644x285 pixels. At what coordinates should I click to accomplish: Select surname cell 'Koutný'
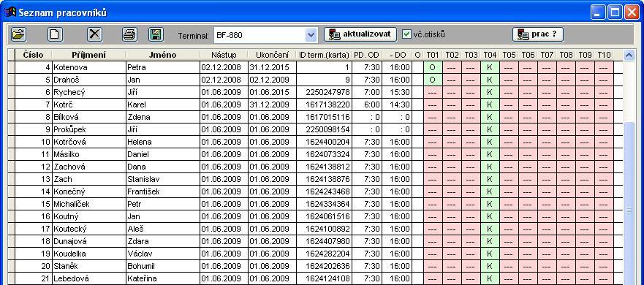tap(88, 216)
